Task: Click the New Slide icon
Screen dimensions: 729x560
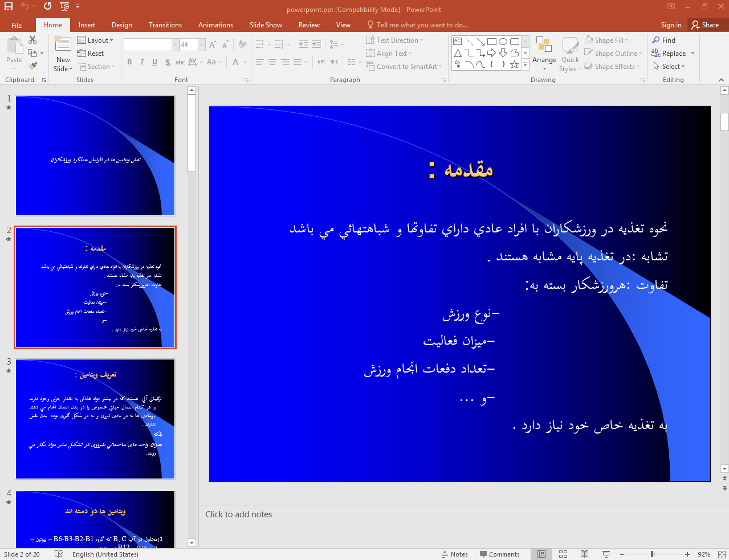Action: (x=63, y=44)
